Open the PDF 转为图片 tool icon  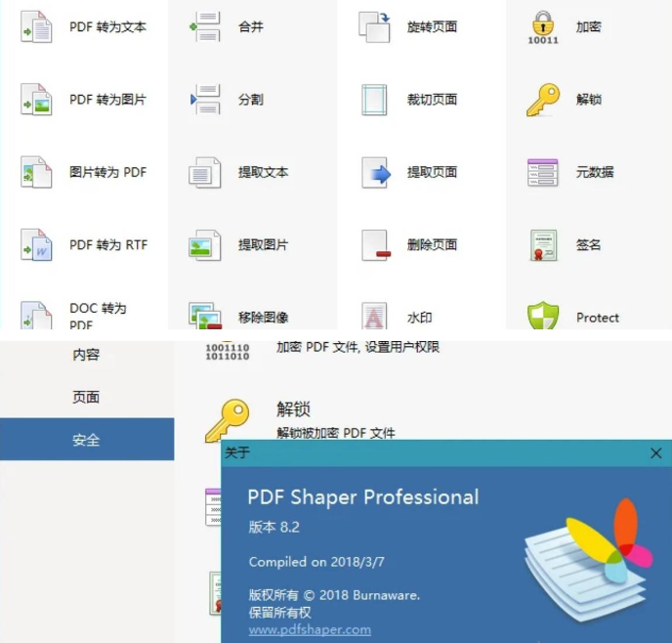(x=36, y=100)
